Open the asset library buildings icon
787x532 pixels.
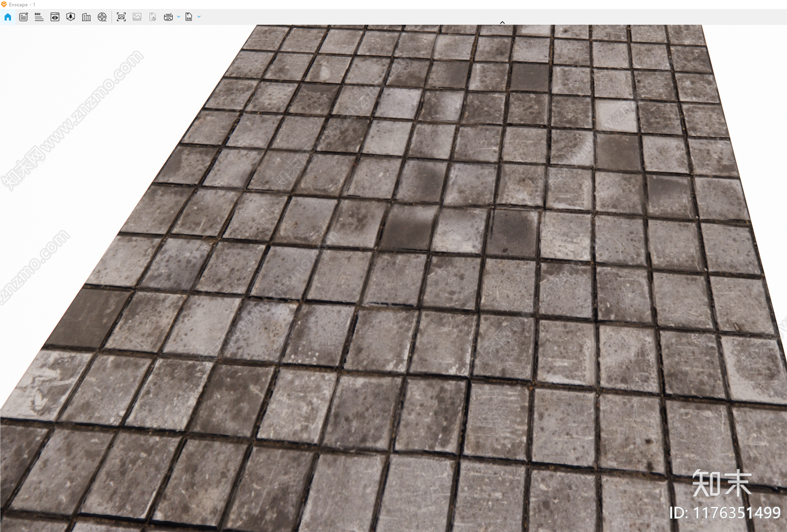pyautogui.click(x=86, y=17)
